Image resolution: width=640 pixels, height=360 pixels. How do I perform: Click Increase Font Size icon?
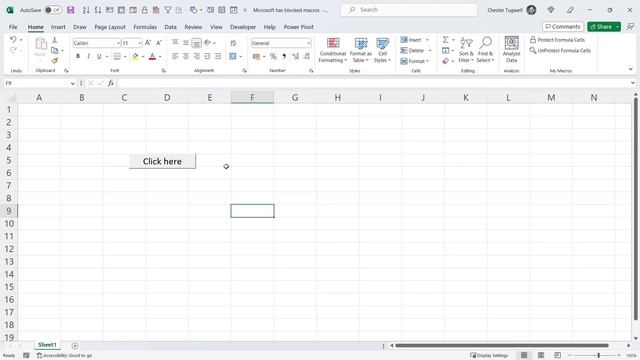pos(148,43)
